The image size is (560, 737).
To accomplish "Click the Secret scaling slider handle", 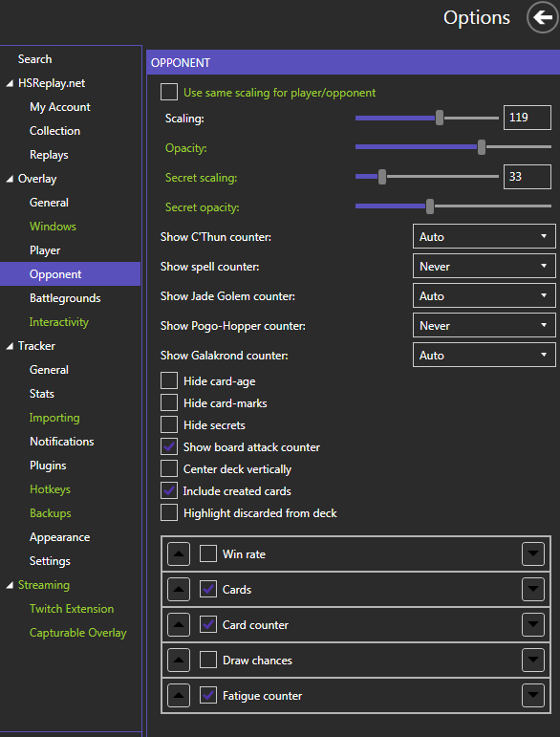I will pyautogui.click(x=382, y=177).
